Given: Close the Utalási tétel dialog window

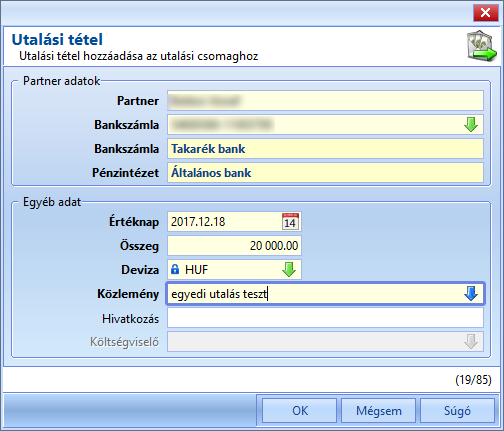Looking at the screenshot, I should 485,13.
